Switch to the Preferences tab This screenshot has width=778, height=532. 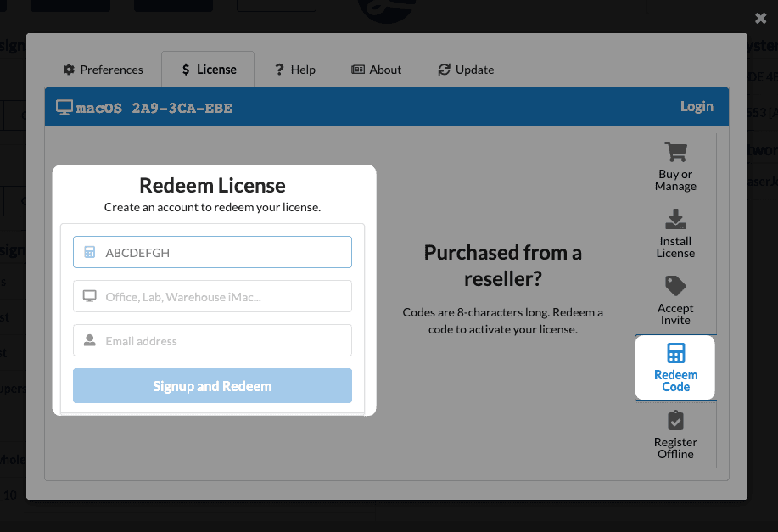102,70
